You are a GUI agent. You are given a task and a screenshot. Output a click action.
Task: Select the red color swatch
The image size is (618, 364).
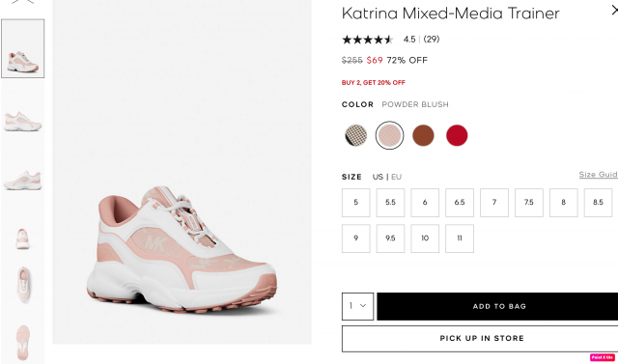(457, 135)
